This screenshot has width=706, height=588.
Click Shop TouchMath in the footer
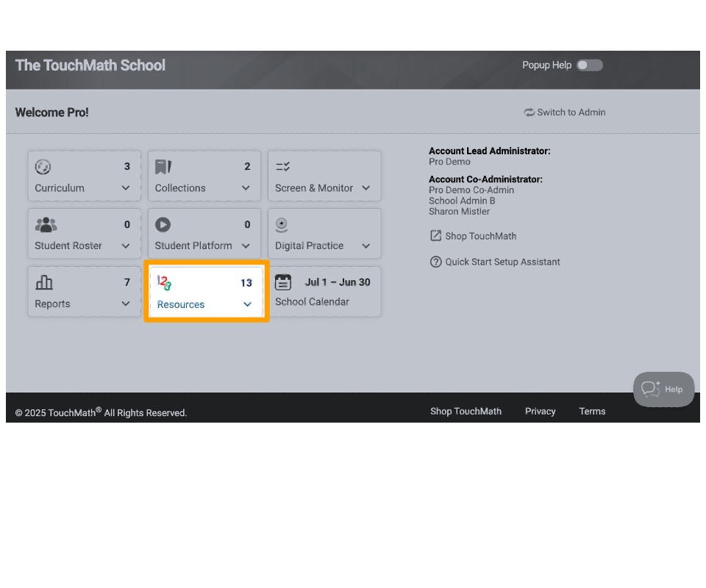tap(466, 411)
